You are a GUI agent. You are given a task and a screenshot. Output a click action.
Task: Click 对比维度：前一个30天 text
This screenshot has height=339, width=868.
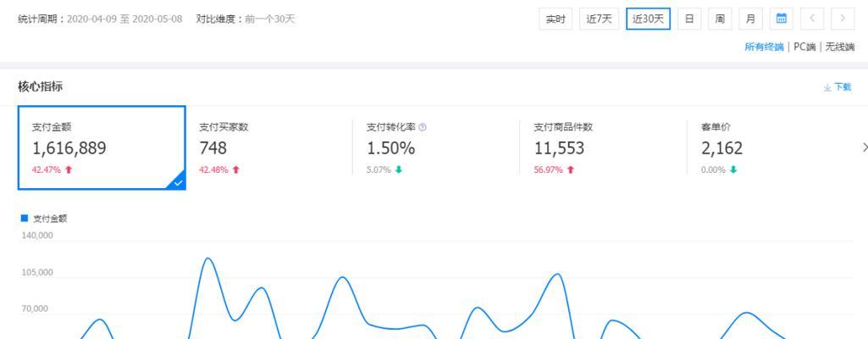(246, 19)
